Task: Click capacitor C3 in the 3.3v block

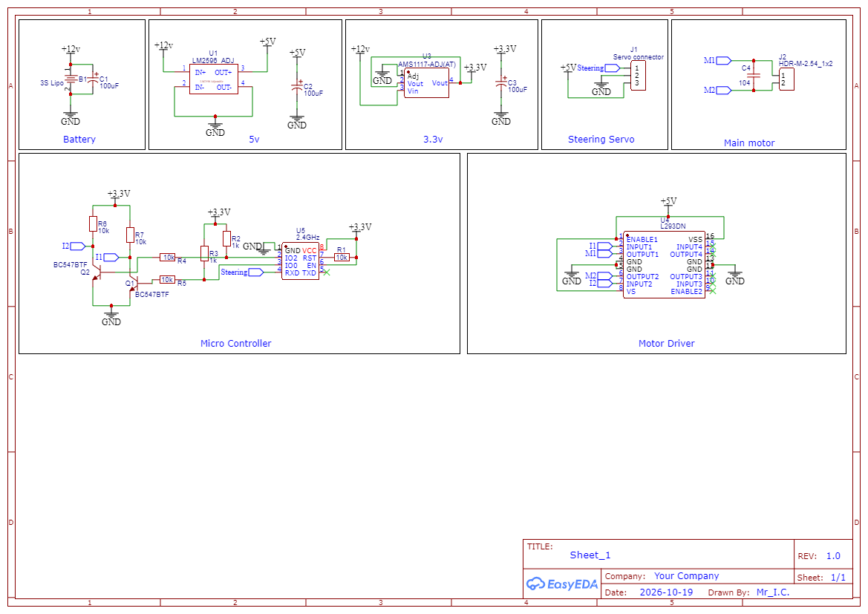Action: [501, 84]
